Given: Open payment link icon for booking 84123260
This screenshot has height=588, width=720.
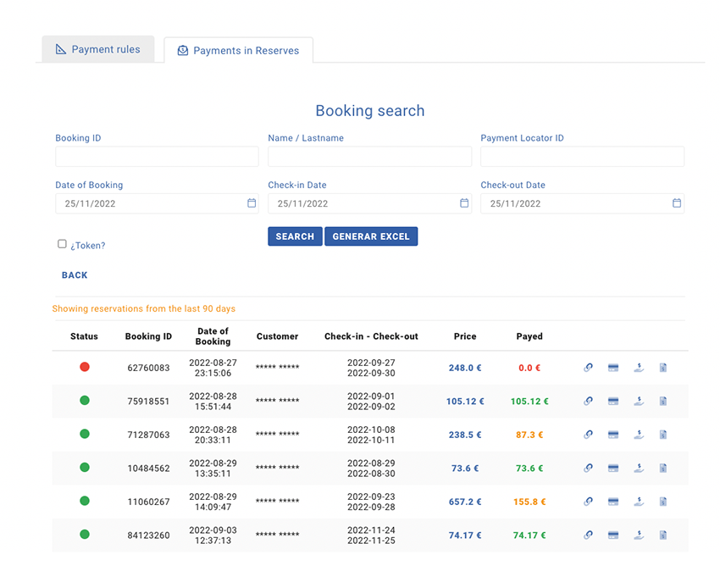Looking at the screenshot, I should point(588,535).
